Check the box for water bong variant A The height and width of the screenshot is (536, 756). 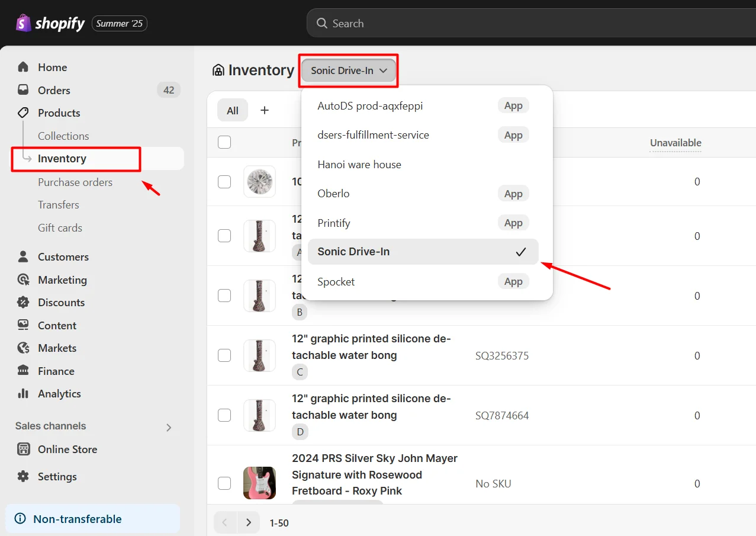[224, 236]
